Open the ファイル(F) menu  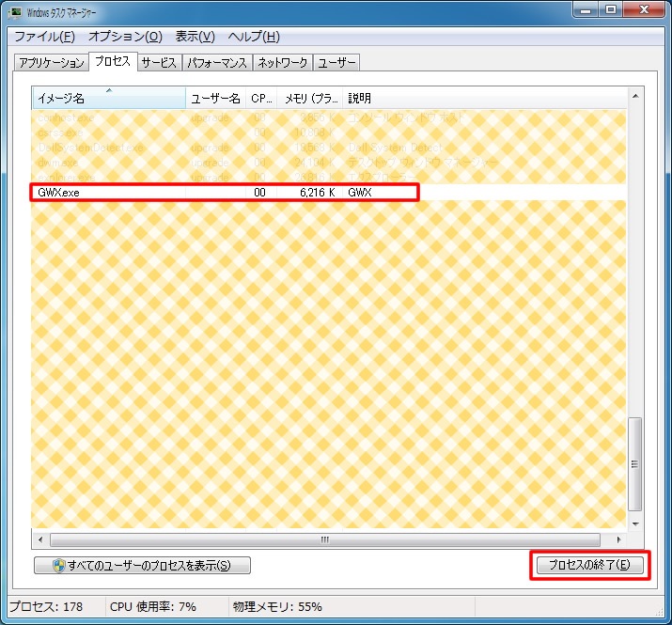pos(44,37)
